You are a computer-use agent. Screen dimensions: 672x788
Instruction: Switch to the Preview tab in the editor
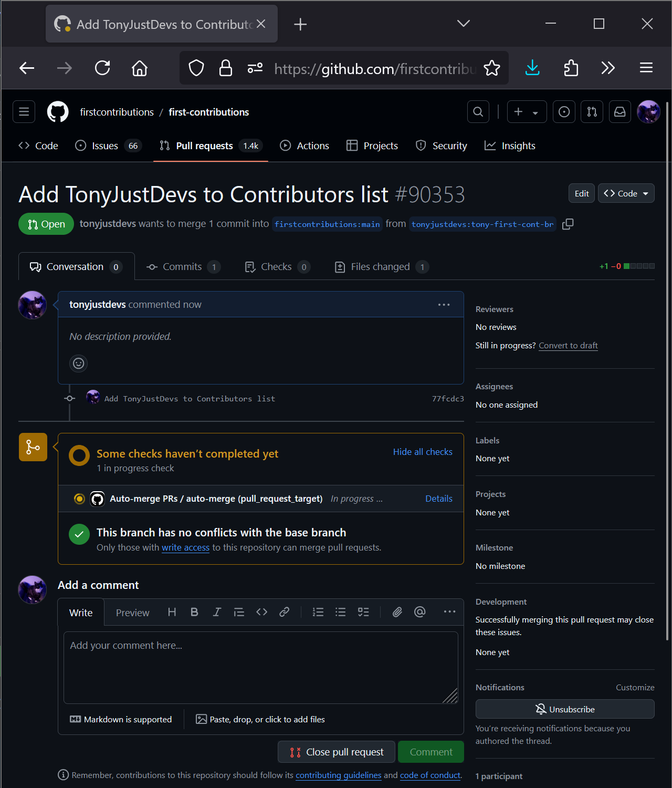(132, 613)
